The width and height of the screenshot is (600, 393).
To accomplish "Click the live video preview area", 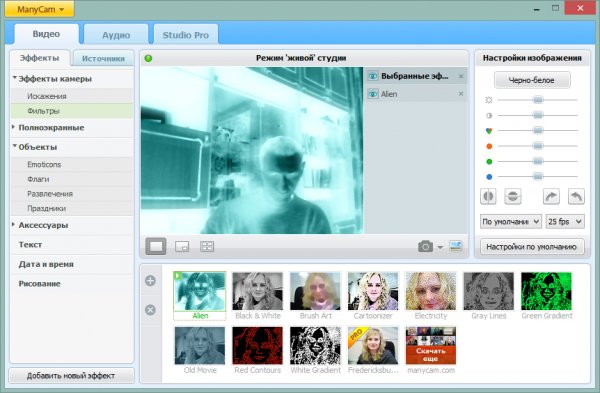I will [252, 150].
